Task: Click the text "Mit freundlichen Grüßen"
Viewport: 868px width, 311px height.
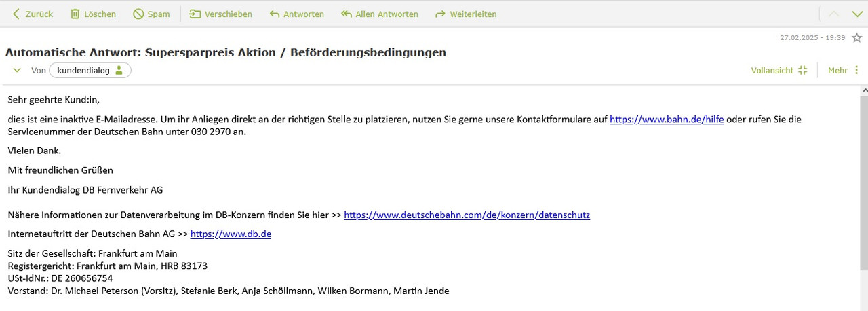Action: (60, 170)
